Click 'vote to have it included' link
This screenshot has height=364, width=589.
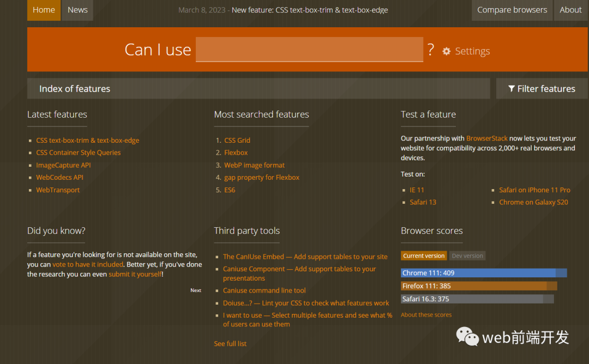87,265
